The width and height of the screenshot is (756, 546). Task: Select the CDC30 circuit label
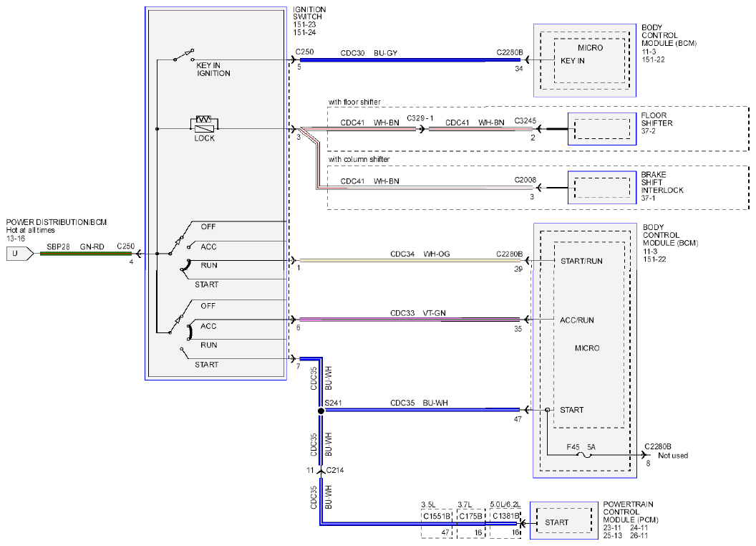click(352, 53)
